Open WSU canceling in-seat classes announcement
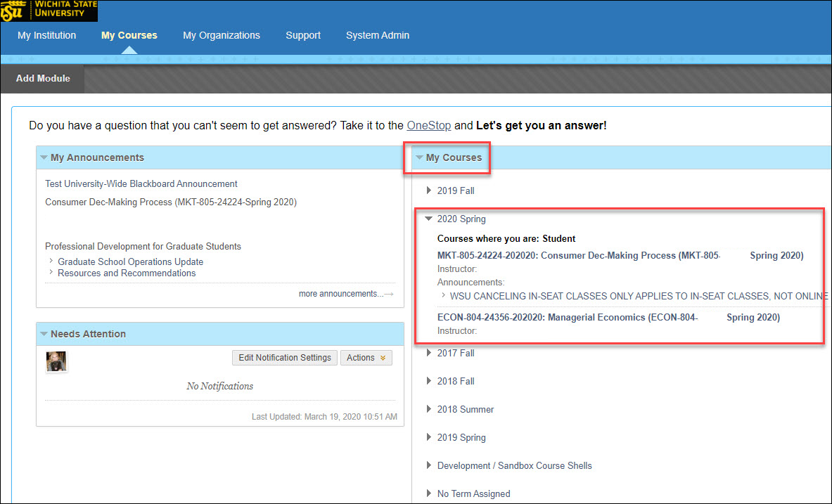 [x=639, y=296]
